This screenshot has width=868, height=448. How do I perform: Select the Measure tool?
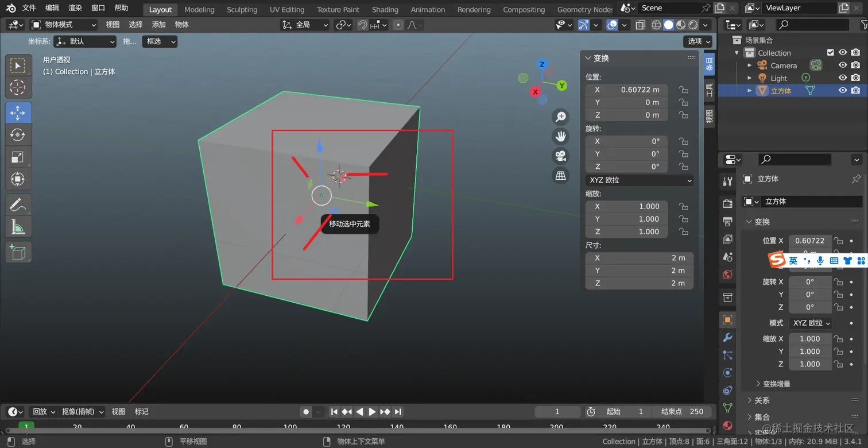coord(18,227)
